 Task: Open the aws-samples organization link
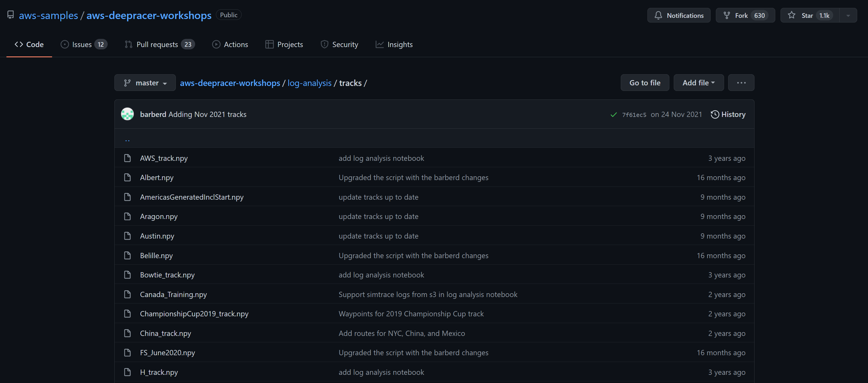49,15
